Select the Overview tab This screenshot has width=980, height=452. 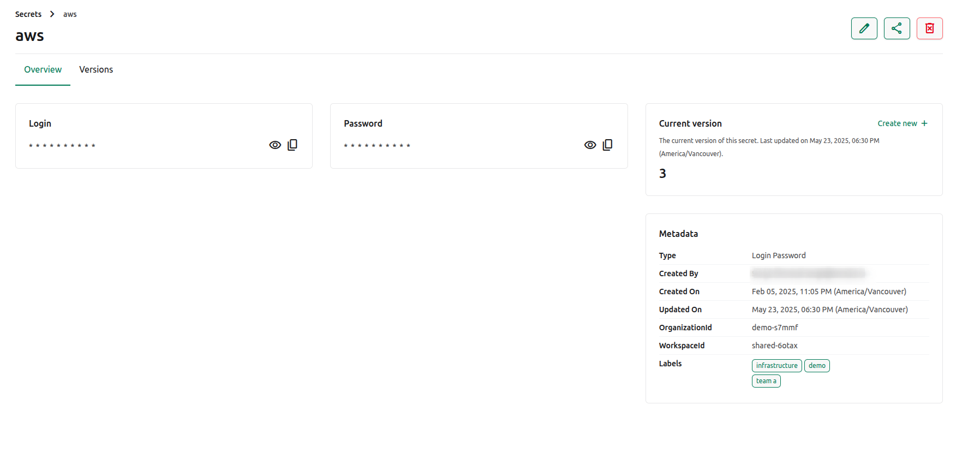click(43, 69)
